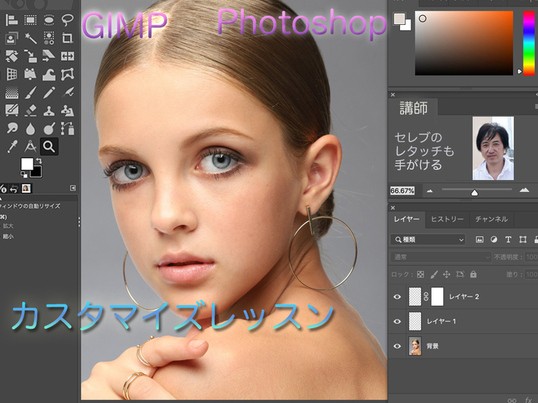Click the 拡大 zoom-in option
538x403 pixels.
pyautogui.click(x=8, y=226)
